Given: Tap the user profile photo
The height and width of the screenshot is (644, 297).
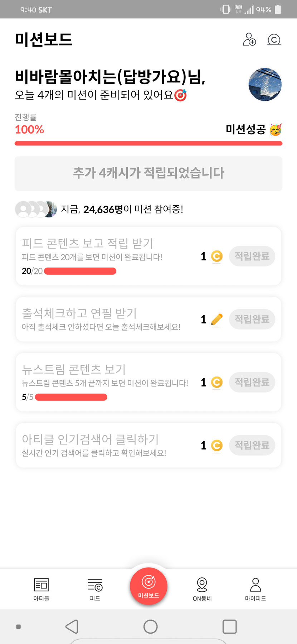Looking at the screenshot, I should coord(265,85).
